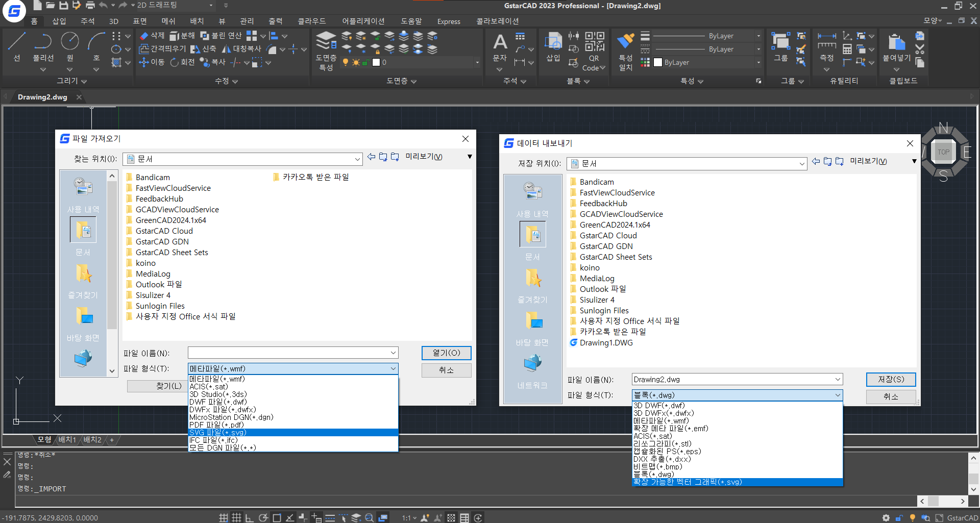Click the 파일 이름 field showing Drawing2.dwg
Screen dimensions: 980x523
coord(737,379)
